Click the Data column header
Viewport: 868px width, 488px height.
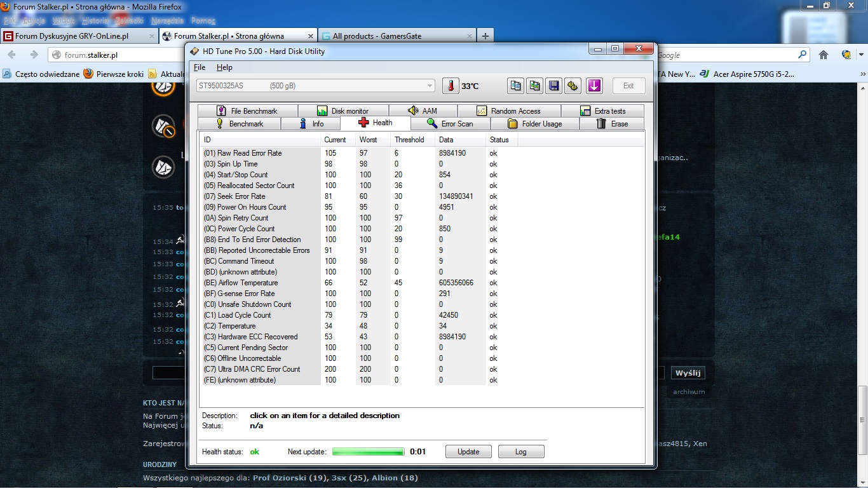point(460,140)
